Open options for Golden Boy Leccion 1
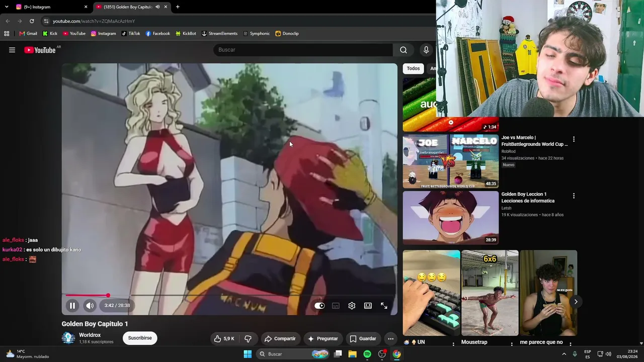Viewport: 644px width, 362px height. pos(574,196)
